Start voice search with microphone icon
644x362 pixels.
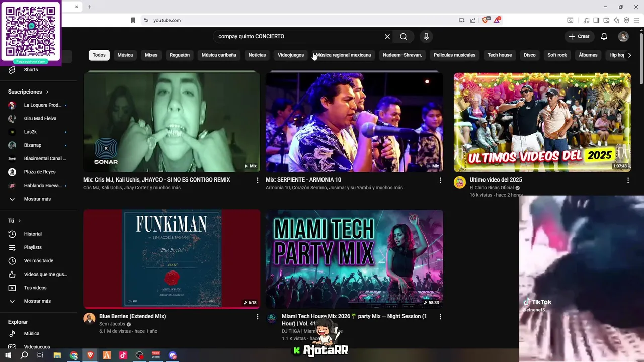[426, 37]
